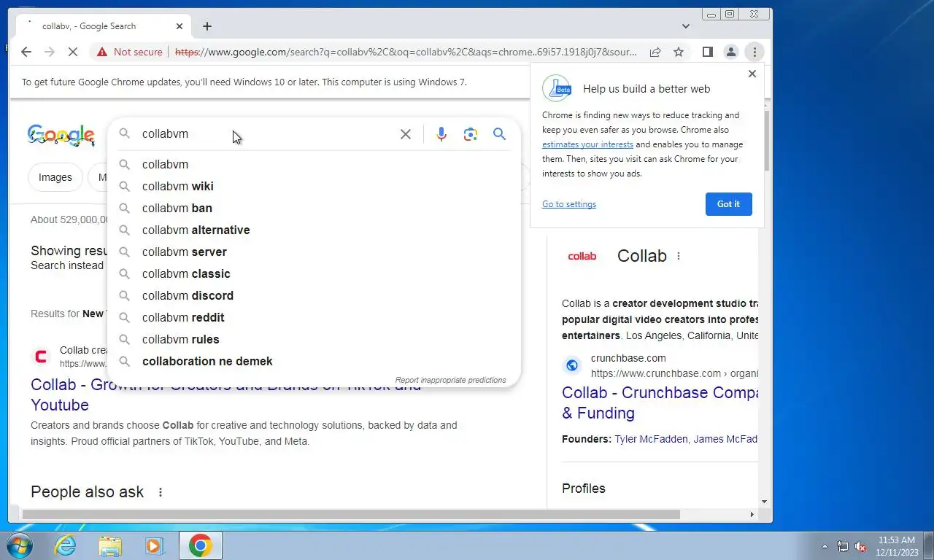Stop loading the page with the X button
The width and height of the screenshot is (934, 560).
coord(72,52)
